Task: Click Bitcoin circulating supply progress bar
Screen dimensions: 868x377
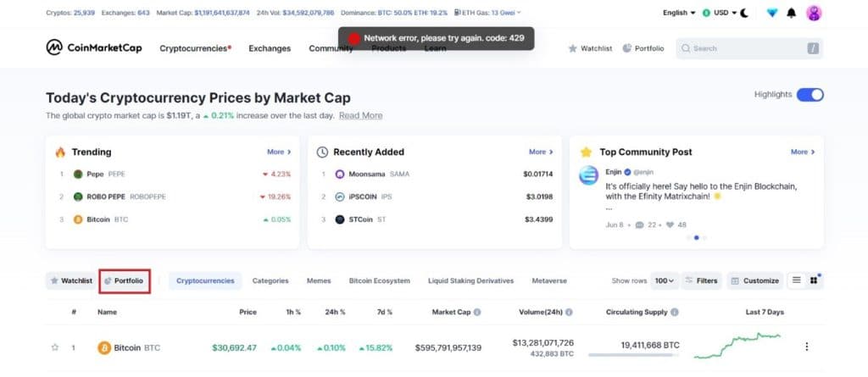Action: 634,355
